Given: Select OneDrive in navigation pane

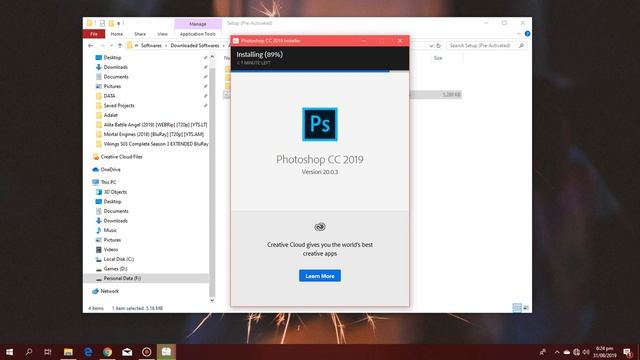Looking at the screenshot, I should (110, 169).
